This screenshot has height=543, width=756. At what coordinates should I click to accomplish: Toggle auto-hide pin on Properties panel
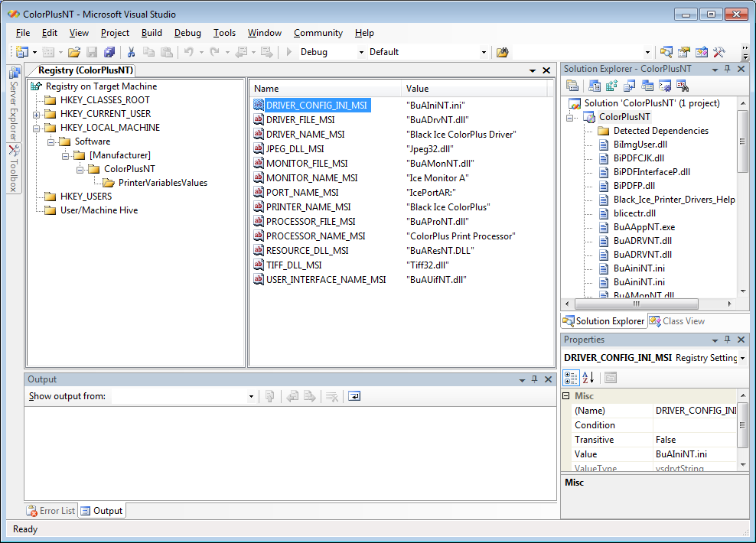tap(728, 340)
